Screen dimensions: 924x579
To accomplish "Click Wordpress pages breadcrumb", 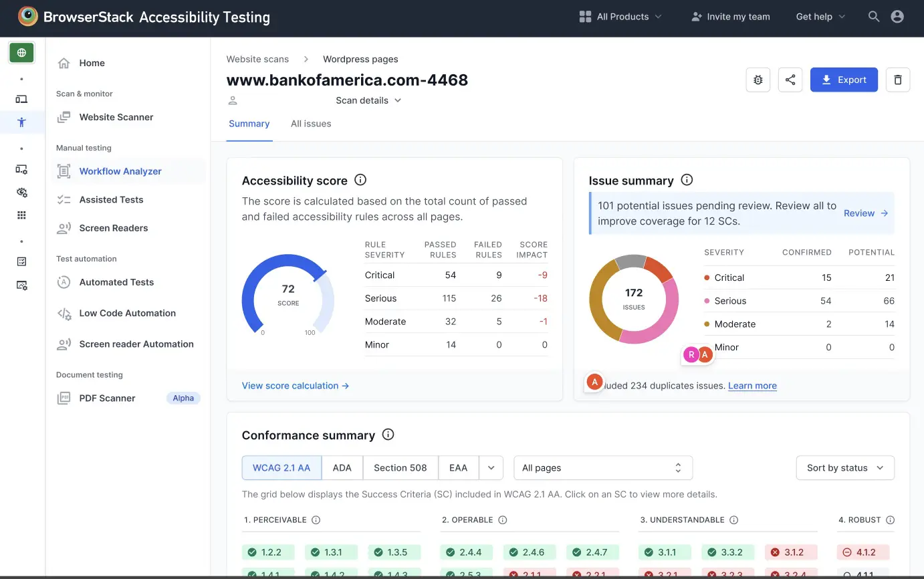I will tap(360, 59).
